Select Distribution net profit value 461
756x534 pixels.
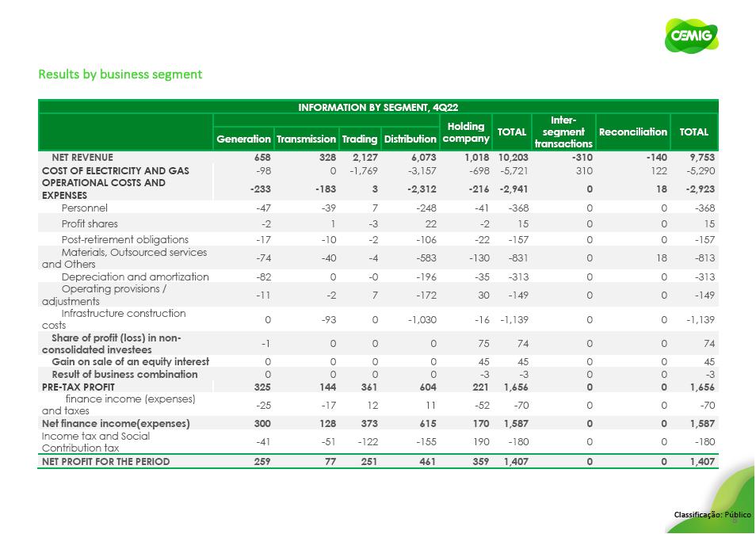[428, 462]
